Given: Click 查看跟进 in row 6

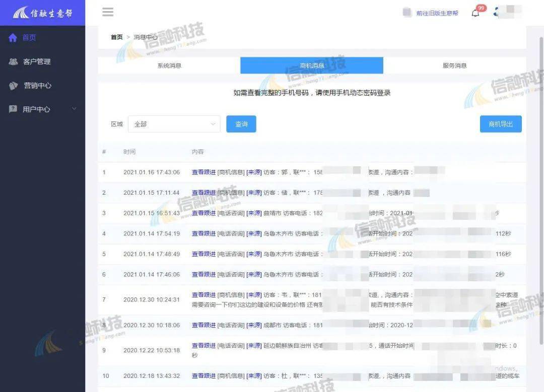Looking at the screenshot, I should 203,275.
